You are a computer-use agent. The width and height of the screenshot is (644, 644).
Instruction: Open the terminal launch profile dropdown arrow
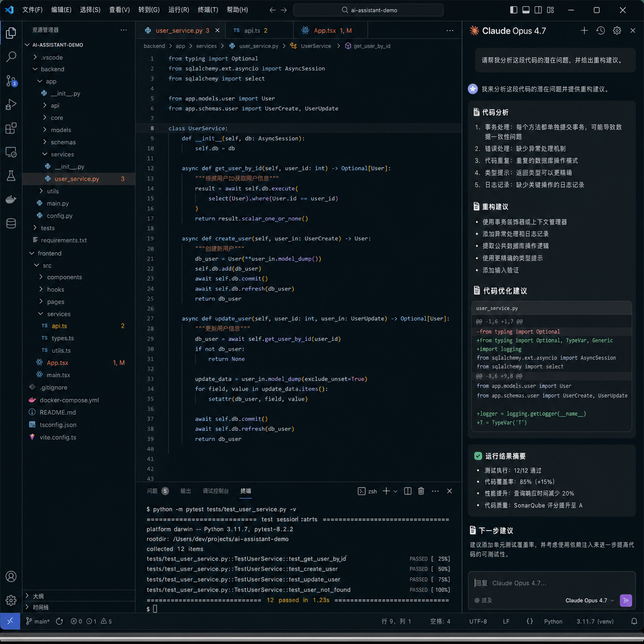(x=396, y=491)
